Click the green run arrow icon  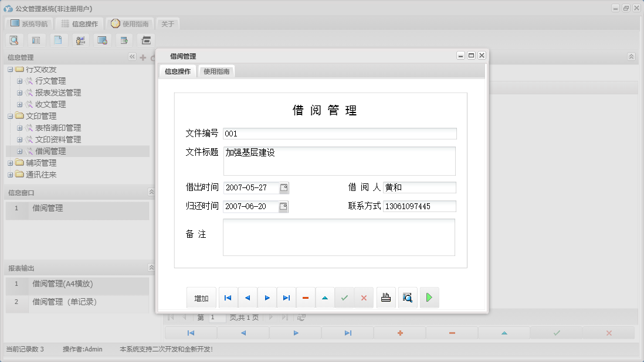click(429, 298)
